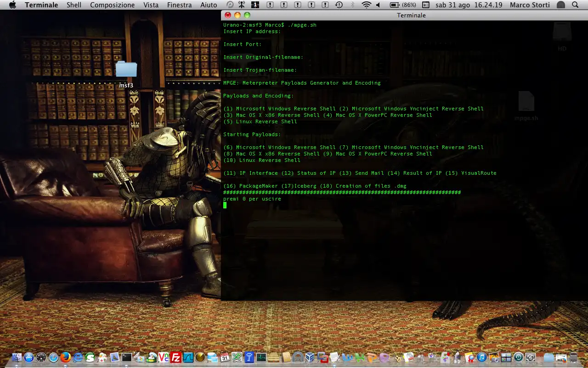The height and width of the screenshot is (368, 588).
Task: Open Activity Monitor in the Dock
Action: [261, 357]
